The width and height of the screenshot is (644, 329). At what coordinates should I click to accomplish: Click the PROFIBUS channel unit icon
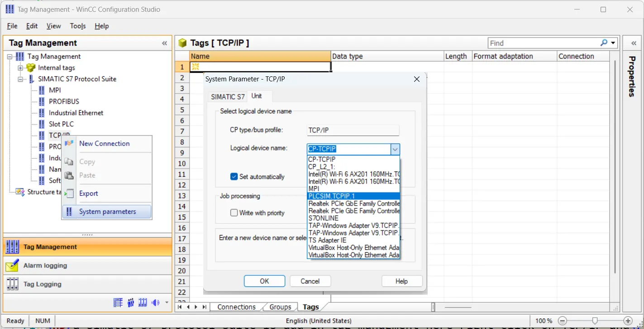click(42, 102)
